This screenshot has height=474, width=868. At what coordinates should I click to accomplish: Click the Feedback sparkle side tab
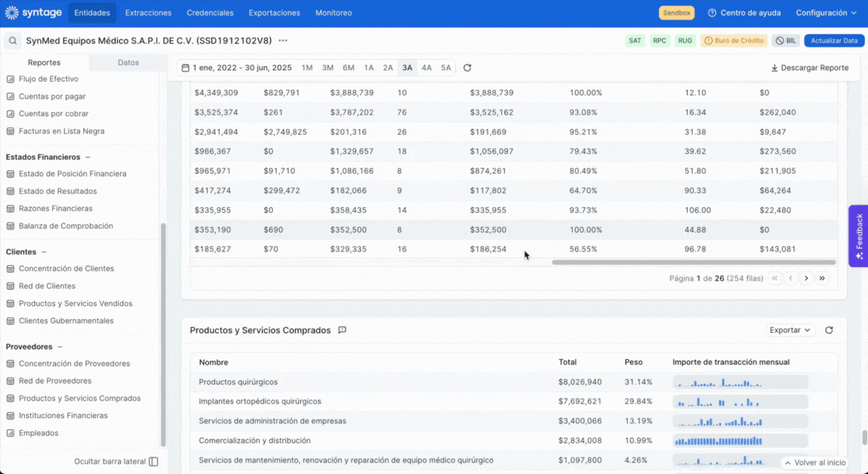859,236
